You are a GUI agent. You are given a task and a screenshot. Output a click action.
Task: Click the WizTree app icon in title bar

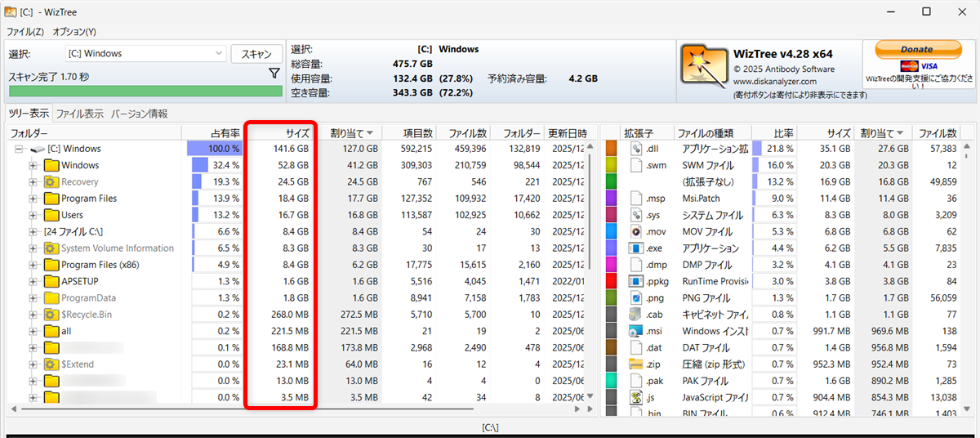click(x=11, y=11)
